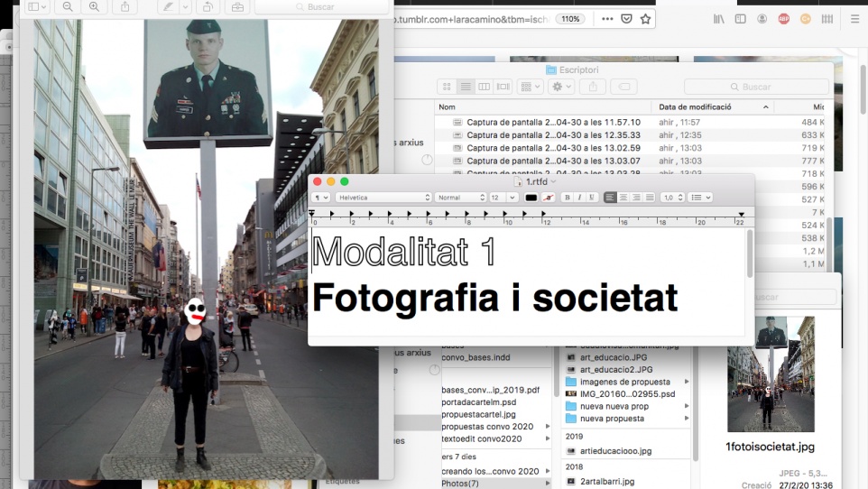Click the zoom in button in Preview
Screen dimensions: 868x489
94,6
